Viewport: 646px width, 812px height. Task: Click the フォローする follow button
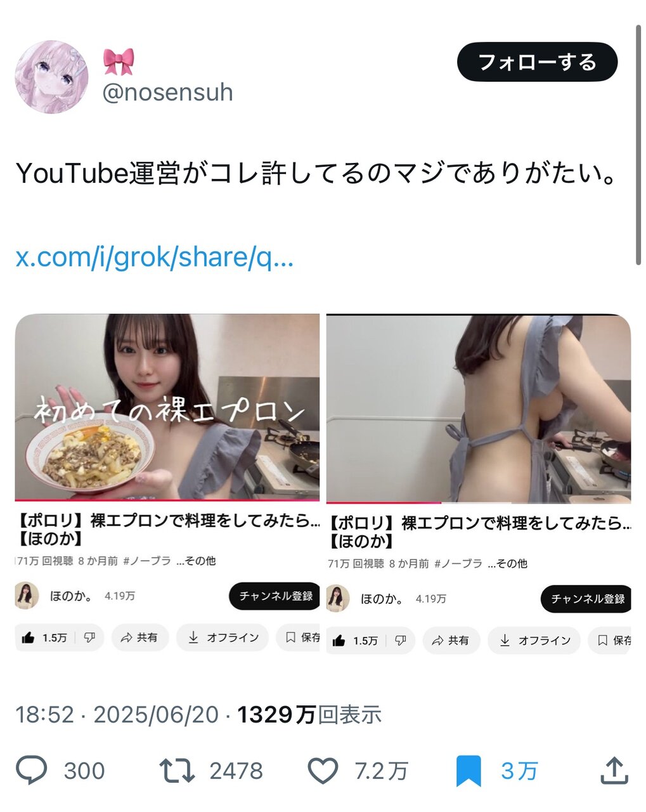coord(537,62)
